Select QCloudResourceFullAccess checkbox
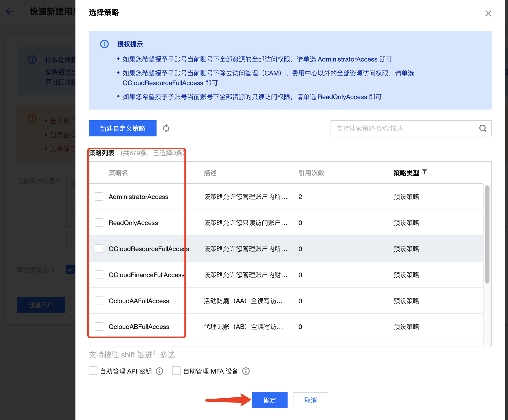Image resolution: width=508 pixels, height=420 pixels. tap(99, 249)
